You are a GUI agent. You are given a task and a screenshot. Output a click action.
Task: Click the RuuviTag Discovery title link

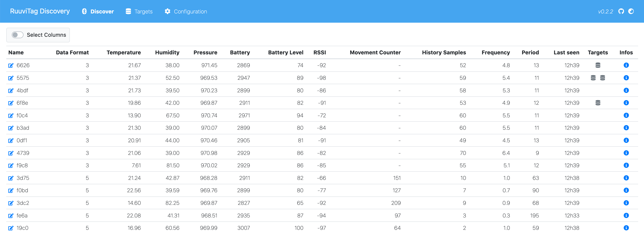pos(40,11)
